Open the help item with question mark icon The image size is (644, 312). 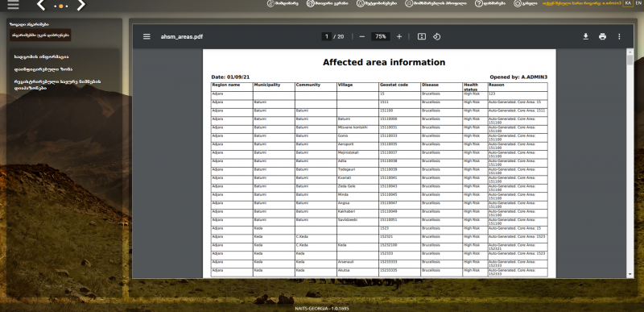[490, 3]
